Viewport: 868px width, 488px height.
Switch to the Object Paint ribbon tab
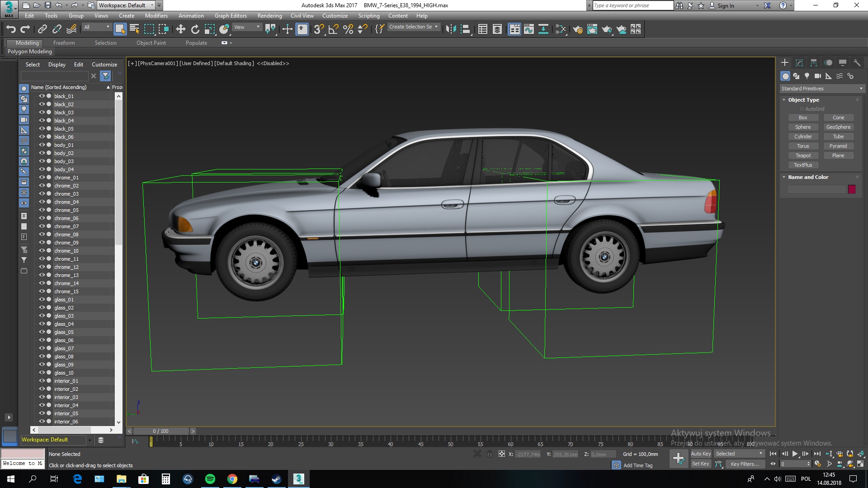[x=151, y=43]
